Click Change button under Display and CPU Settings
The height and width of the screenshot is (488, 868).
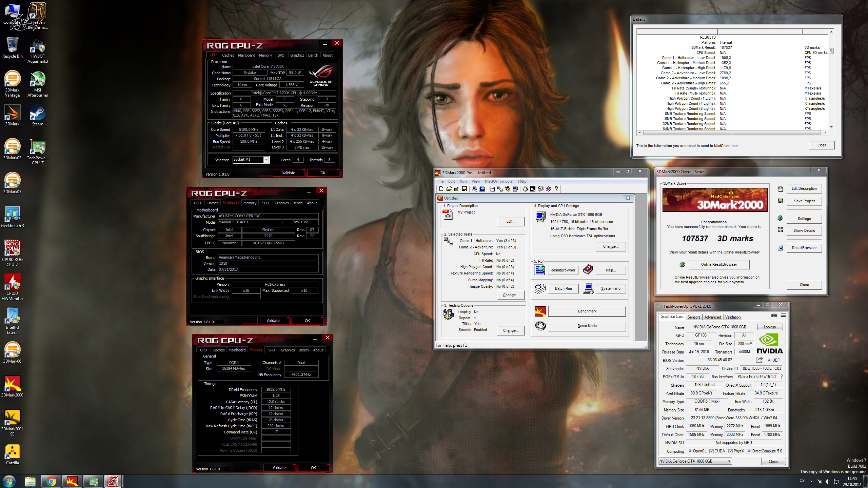(611, 246)
